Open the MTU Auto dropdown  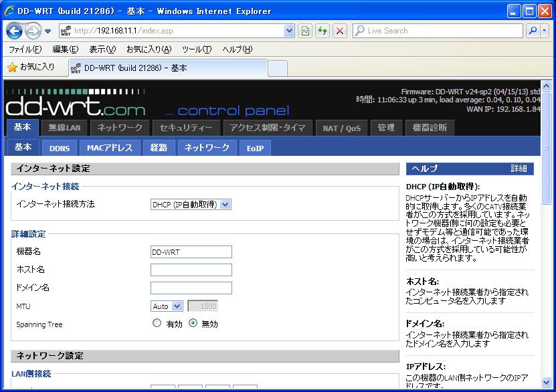click(x=167, y=306)
